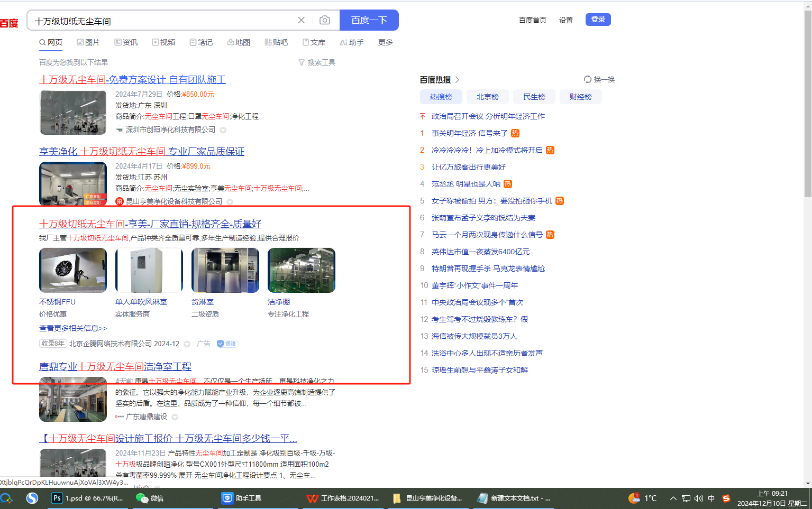Toggle the 中 input language indicator

(x=711, y=498)
